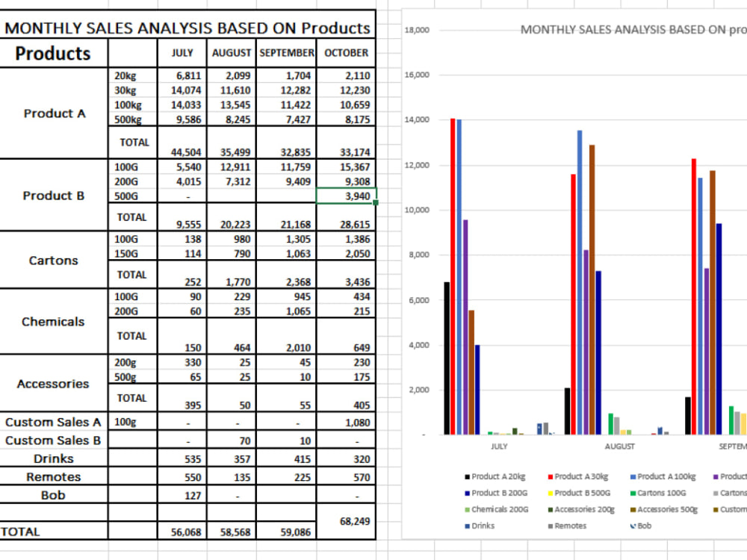The height and width of the screenshot is (560, 747).
Task: Select Product A 30kg July value 14,074
Action: pos(182,90)
